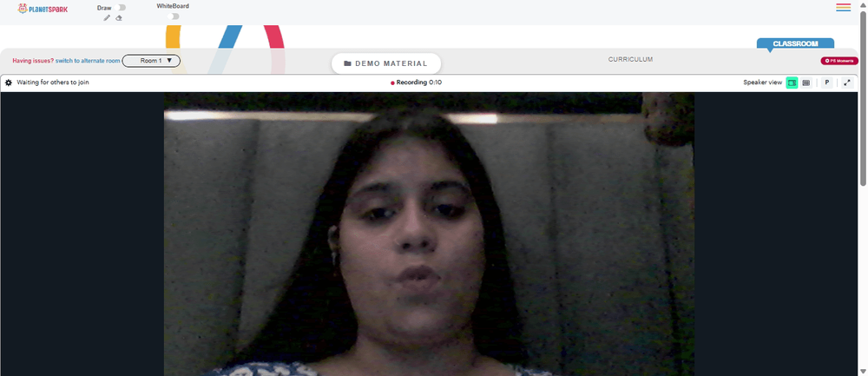The width and height of the screenshot is (868, 376).
Task: Click the Speaker view label
Action: (x=763, y=82)
